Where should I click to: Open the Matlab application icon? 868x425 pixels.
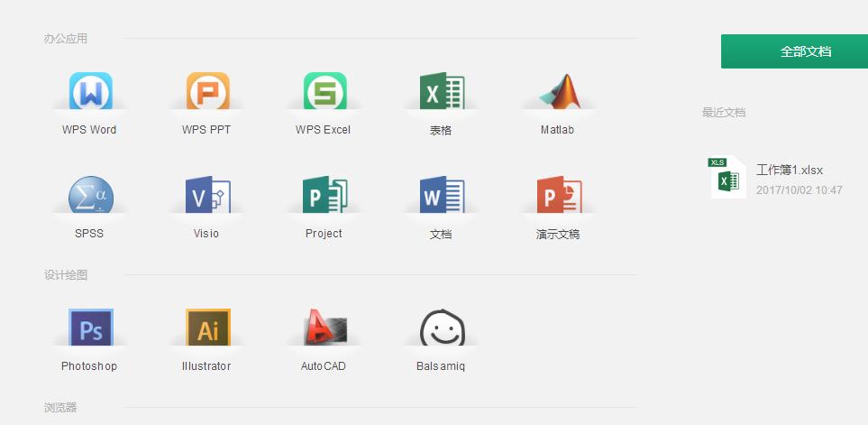click(559, 91)
